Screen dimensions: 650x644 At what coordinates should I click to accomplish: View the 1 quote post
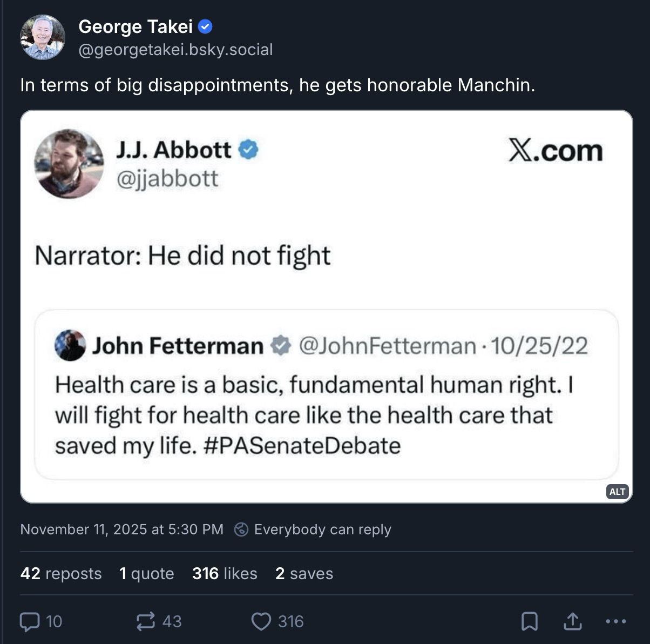click(x=147, y=573)
